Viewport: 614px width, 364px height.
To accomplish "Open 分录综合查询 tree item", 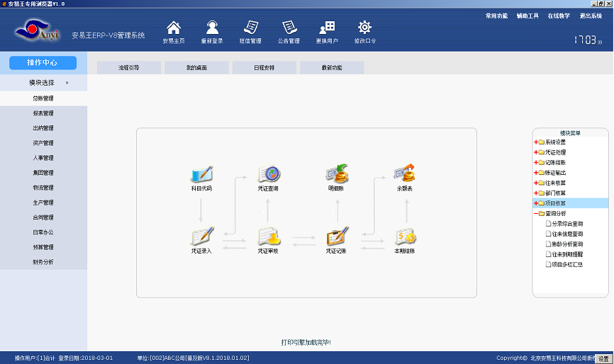I will tap(564, 224).
